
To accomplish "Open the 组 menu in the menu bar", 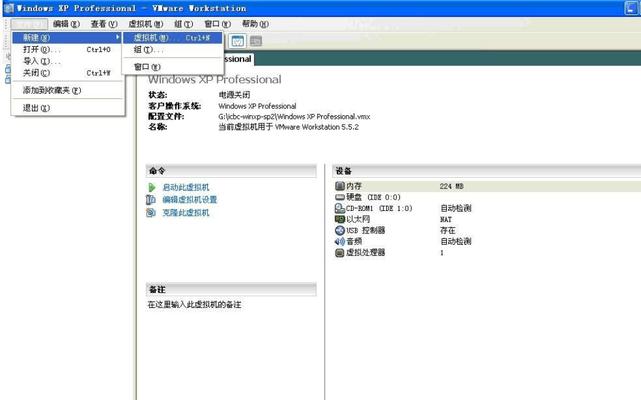I will 183,24.
